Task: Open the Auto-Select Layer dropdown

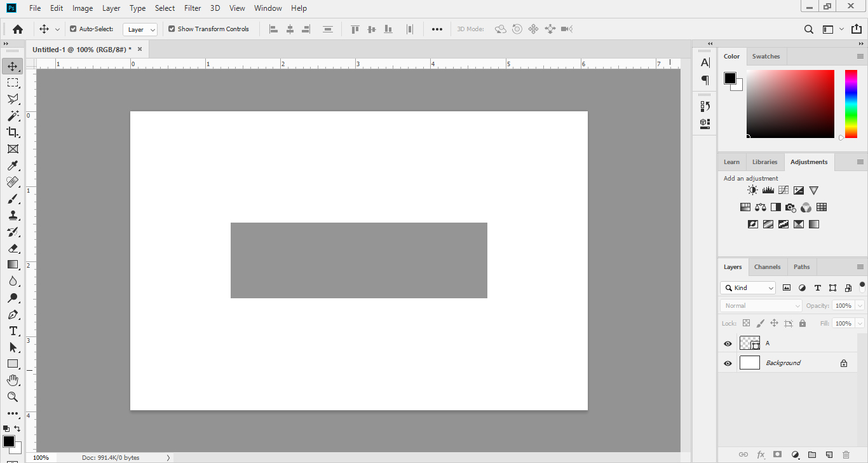Action: tap(140, 29)
